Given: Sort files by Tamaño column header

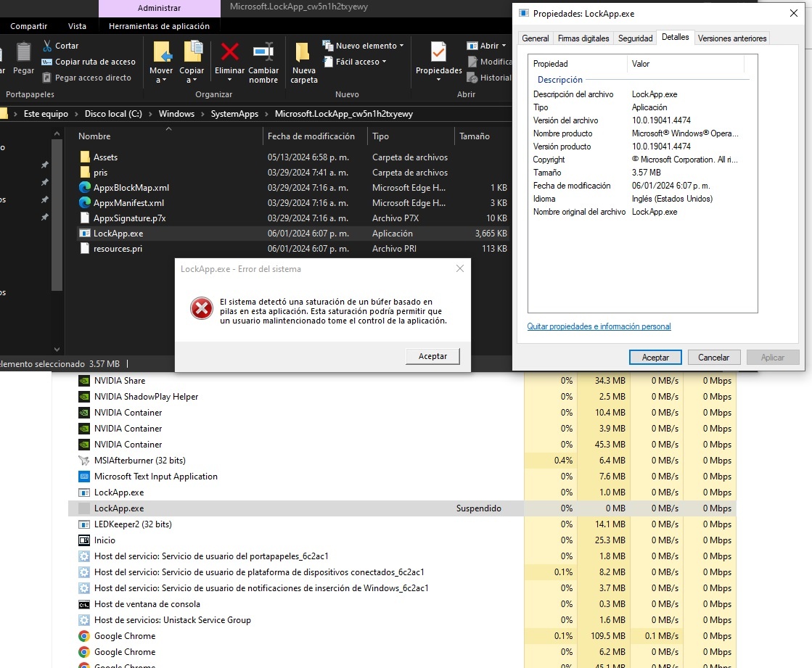Looking at the screenshot, I should (475, 136).
